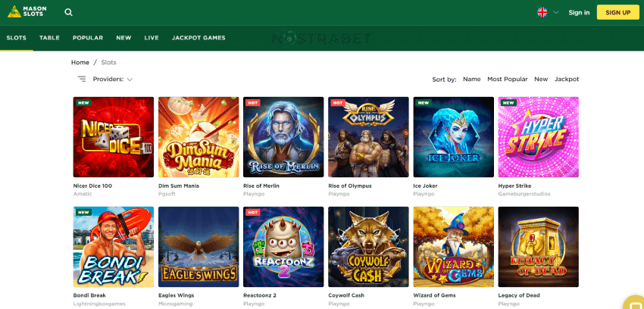Image resolution: width=644 pixels, height=309 pixels.
Task: Open the Coywolf Cash thumbnail
Action: click(x=368, y=247)
